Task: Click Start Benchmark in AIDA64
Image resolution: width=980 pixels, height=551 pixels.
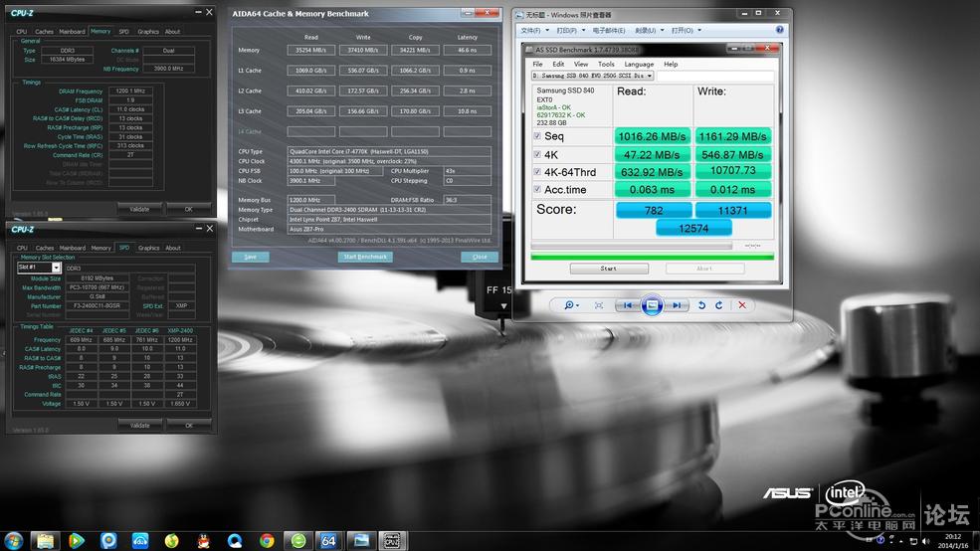Action: point(365,257)
